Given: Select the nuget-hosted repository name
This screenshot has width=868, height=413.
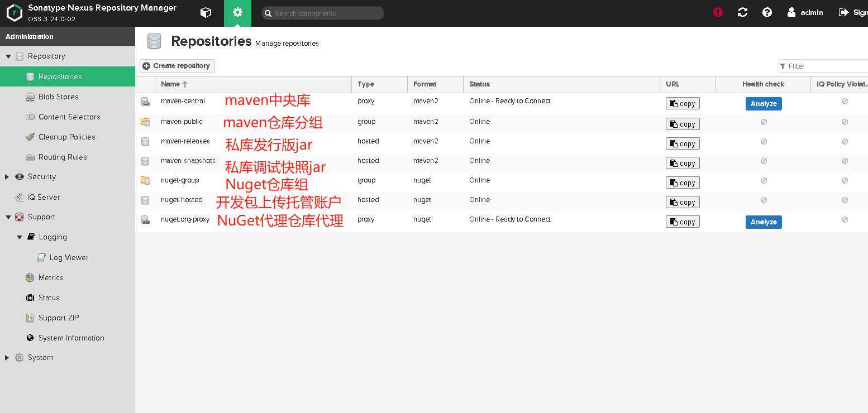Looking at the screenshot, I should tap(182, 200).
